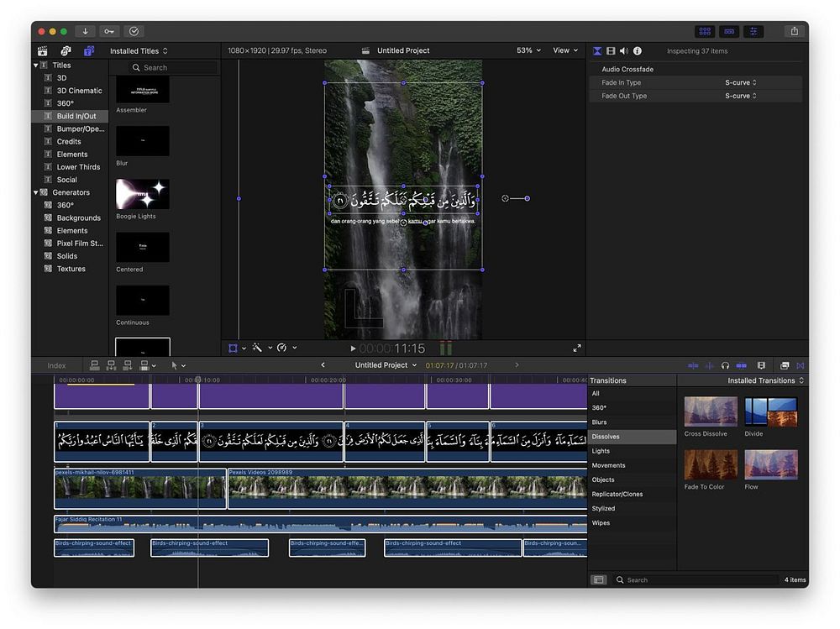Collapse the Titles disclosure triangle
840x629 pixels.
coord(36,65)
